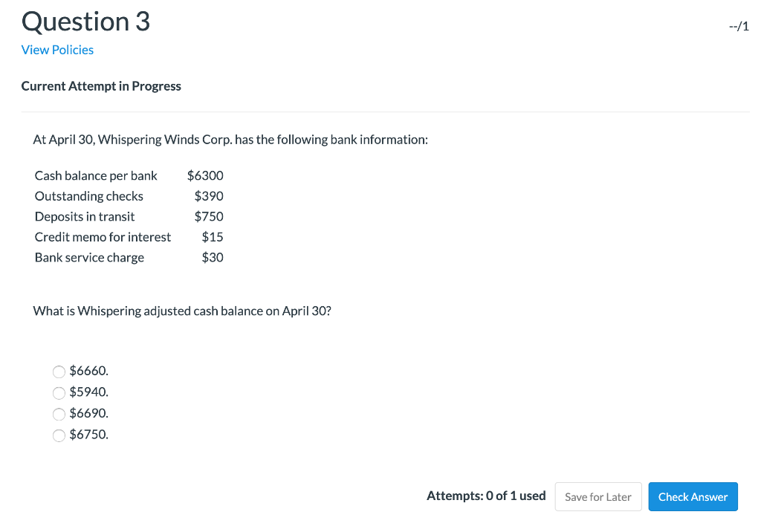
Task: Click the Deposits in transit label
Action: click(x=84, y=216)
